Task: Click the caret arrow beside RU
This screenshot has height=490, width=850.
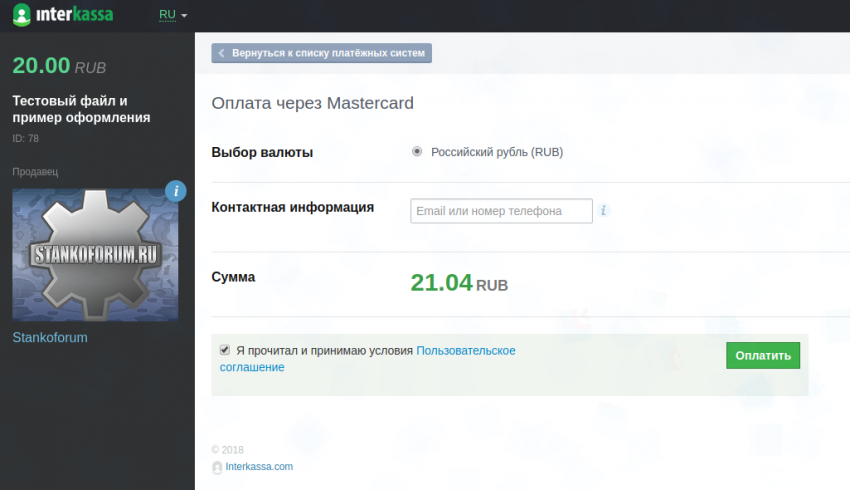Action: tap(184, 16)
